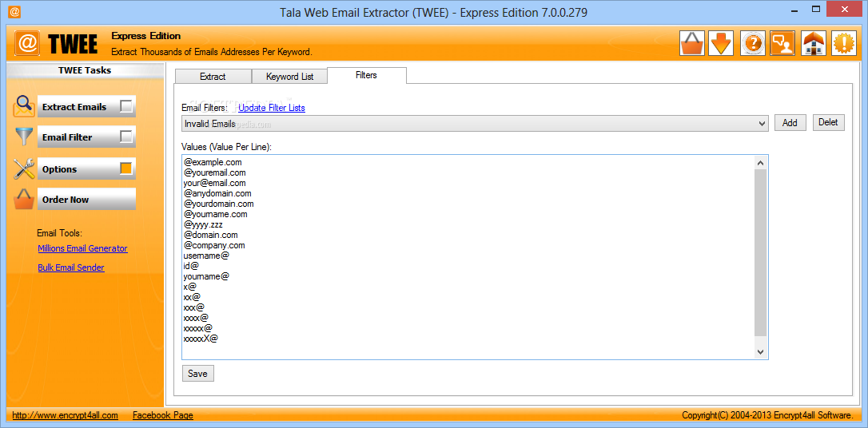Viewport: 868px width, 428px height.
Task: Visit the http://www.encrypt4all.com link
Action: (66, 414)
